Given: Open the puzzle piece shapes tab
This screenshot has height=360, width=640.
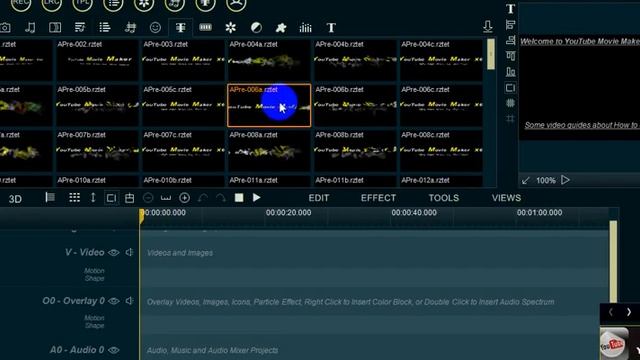Looking at the screenshot, I should click(x=281, y=28).
